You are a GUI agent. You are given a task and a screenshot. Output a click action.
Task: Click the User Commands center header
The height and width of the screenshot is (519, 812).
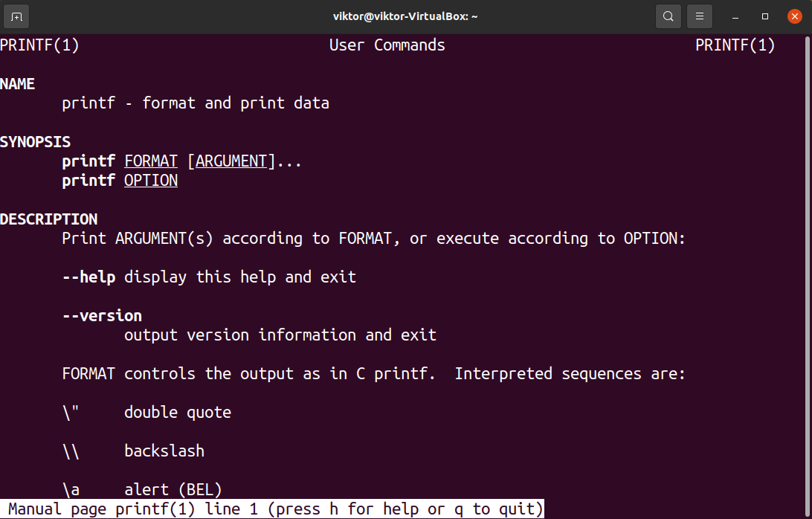pyautogui.click(x=387, y=45)
